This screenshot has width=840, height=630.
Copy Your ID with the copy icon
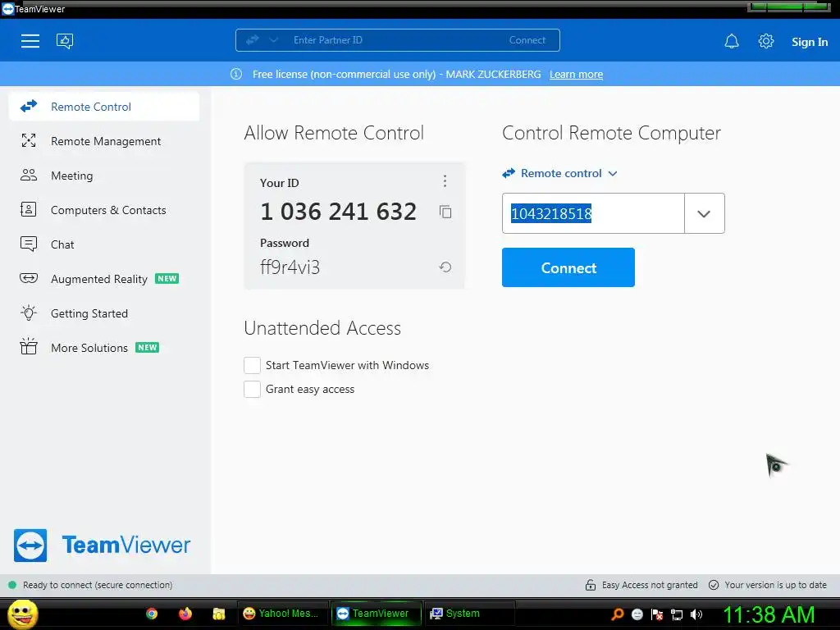click(x=445, y=212)
